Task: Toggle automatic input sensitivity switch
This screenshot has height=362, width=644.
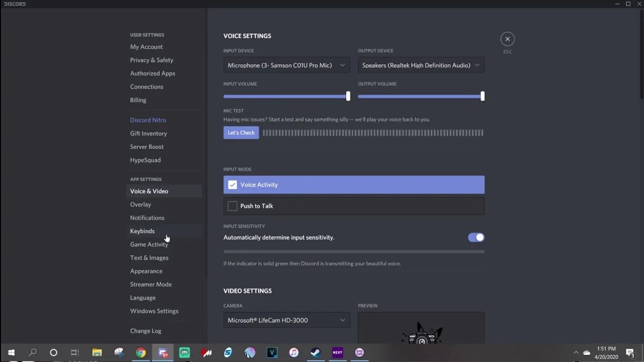Action: coord(476,237)
